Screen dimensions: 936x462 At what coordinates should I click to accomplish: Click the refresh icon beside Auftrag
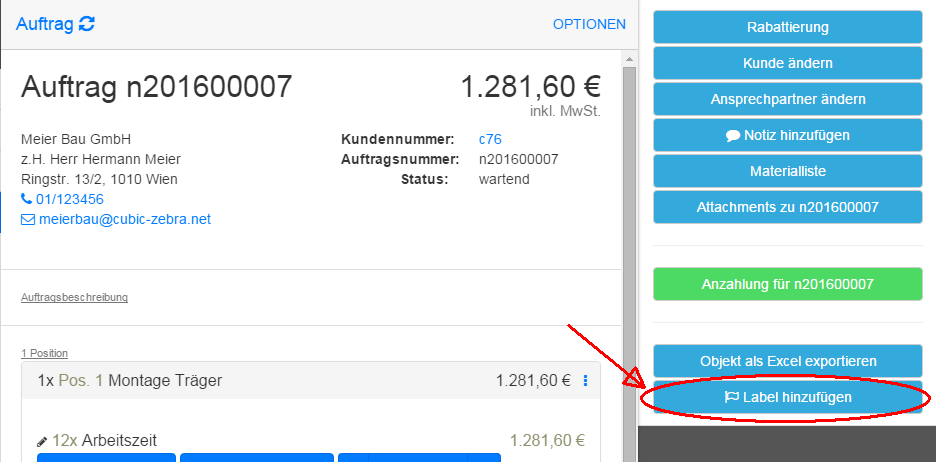87,24
